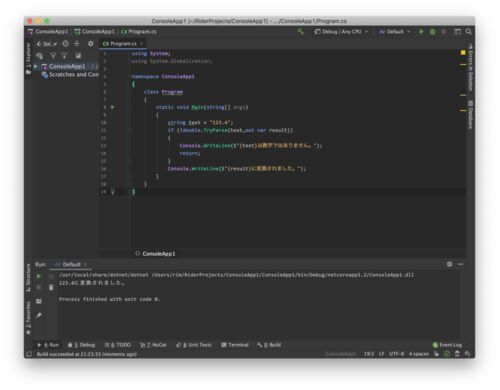500x390 pixels.
Task: Click Process finished with exit code text
Action: coord(109,299)
